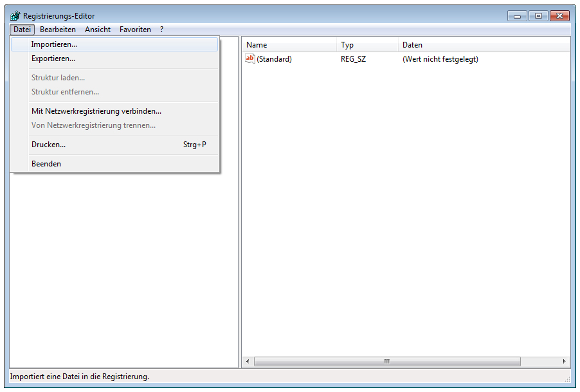580x392 pixels.
Task: Choose Importieren... from the Datei menu
Action: (54, 45)
